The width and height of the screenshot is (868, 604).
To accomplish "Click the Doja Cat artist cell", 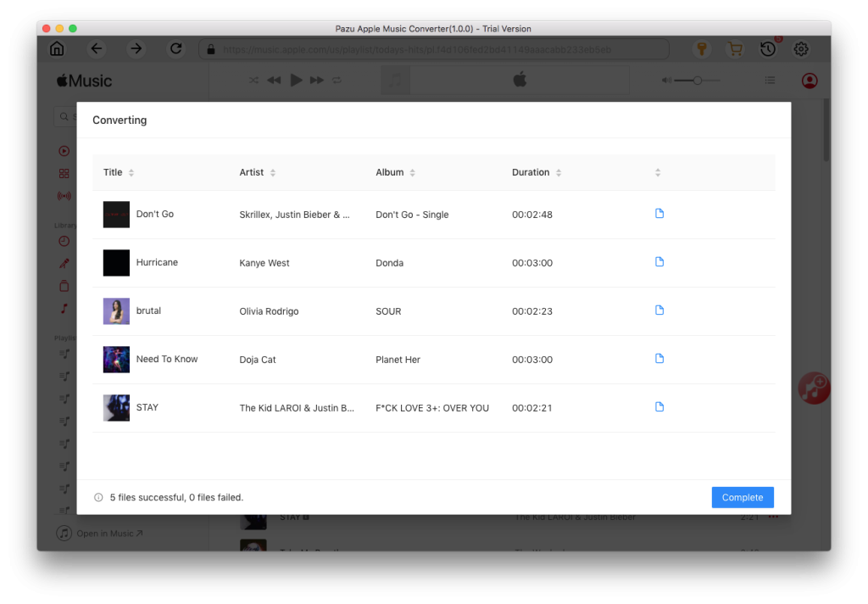I will click(x=258, y=360).
